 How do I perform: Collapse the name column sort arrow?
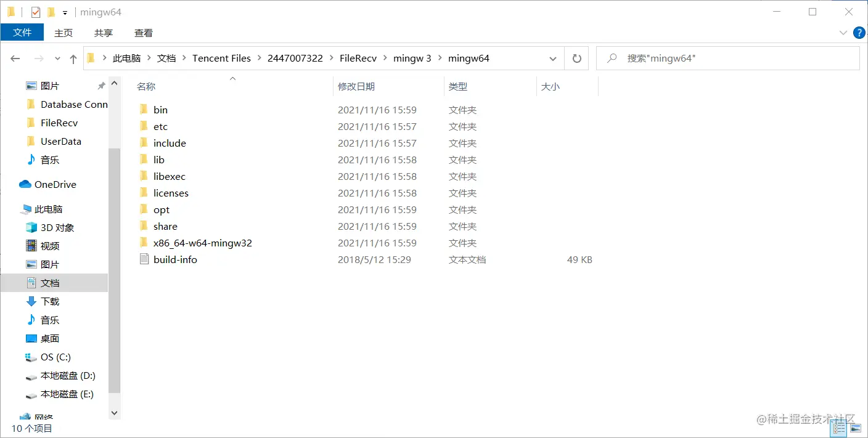[232, 78]
